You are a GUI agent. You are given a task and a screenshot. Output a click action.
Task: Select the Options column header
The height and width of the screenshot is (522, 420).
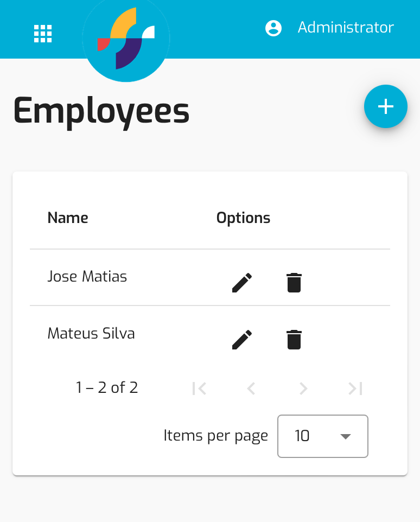(x=243, y=218)
